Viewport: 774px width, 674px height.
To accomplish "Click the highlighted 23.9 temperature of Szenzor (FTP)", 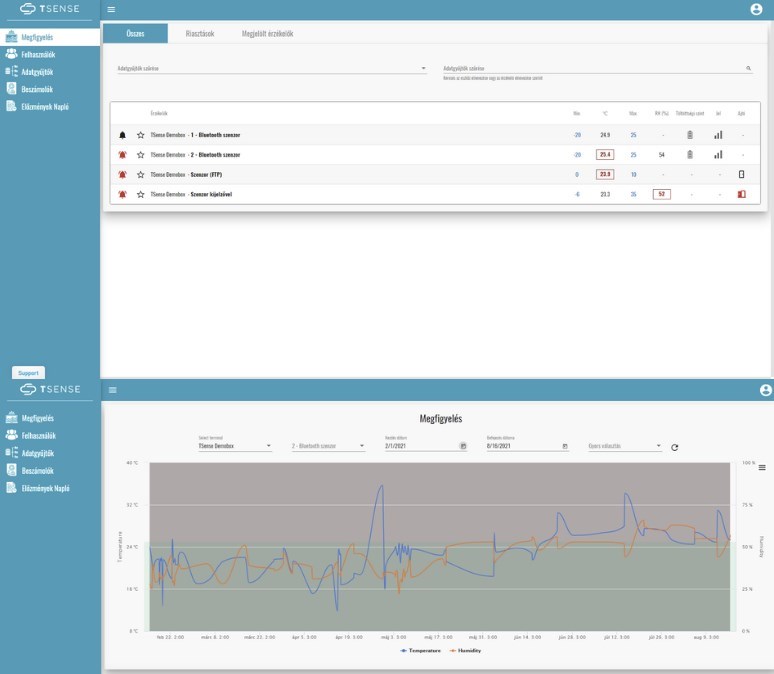I will 605,174.
